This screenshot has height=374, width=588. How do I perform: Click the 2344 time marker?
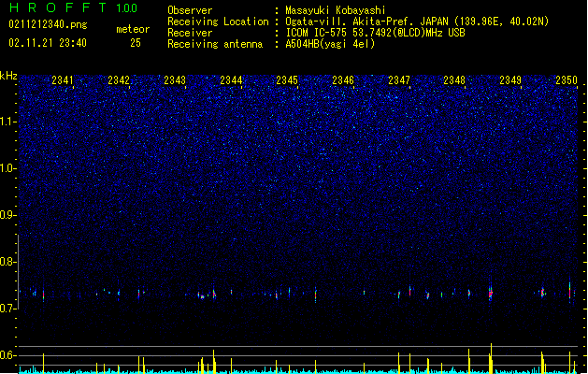pyautogui.click(x=231, y=80)
